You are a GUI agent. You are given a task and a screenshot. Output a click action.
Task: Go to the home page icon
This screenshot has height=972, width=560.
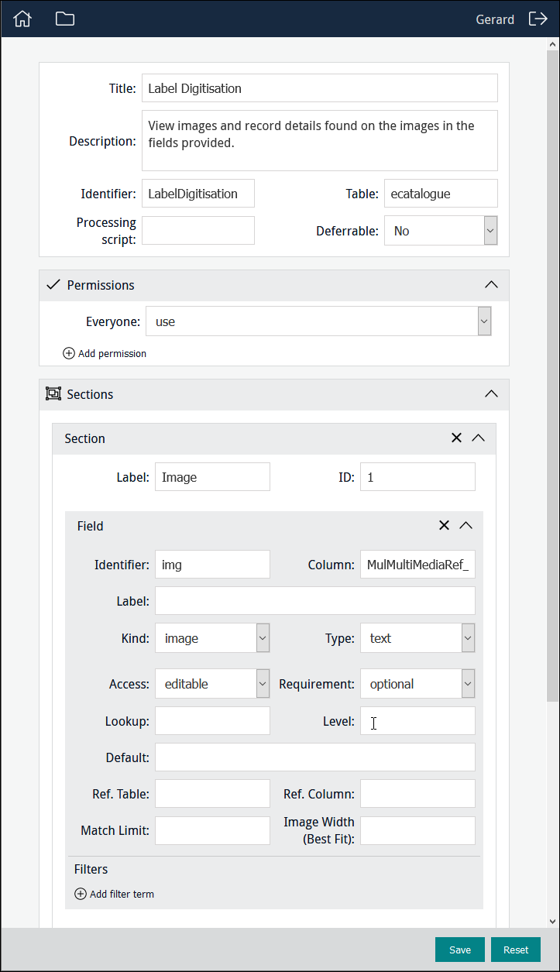click(22, 19)
